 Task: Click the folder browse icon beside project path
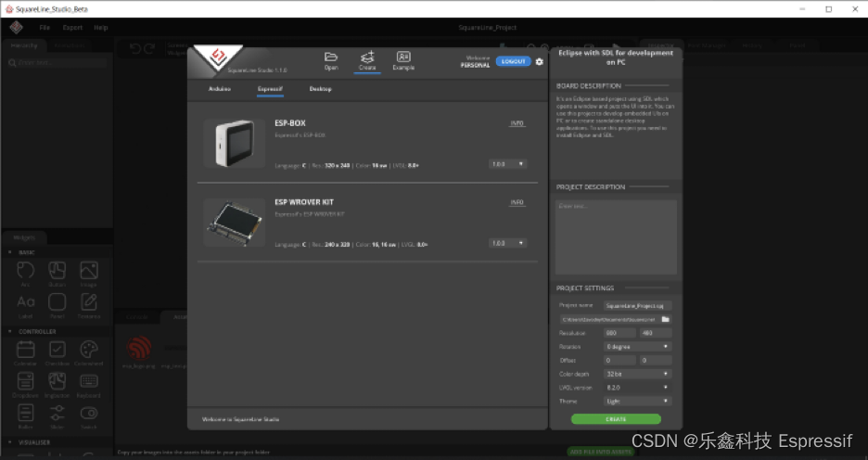(666, 319)
